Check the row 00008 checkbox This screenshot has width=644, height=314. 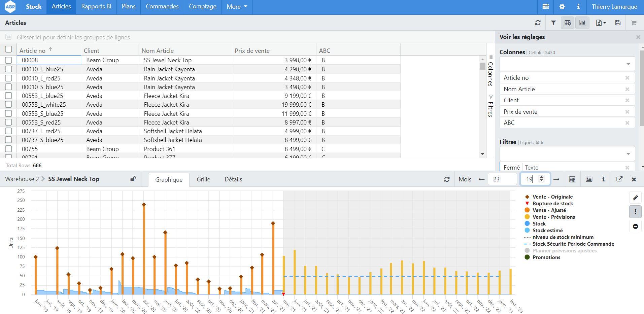pyautogui.click(x=8, y=60)
